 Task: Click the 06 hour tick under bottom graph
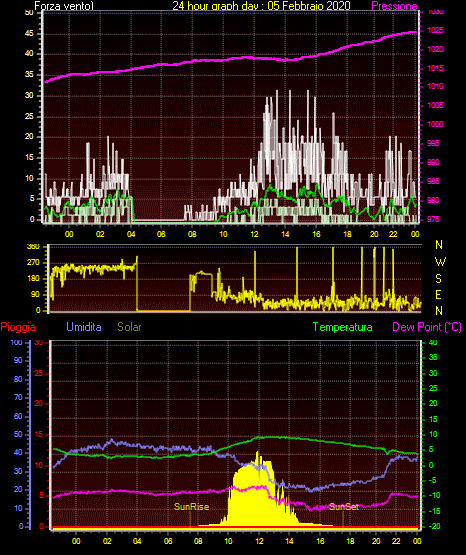(168, 541)
